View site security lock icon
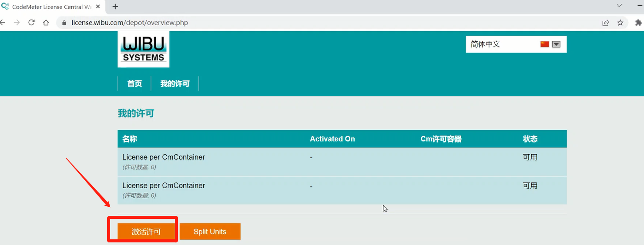This screenshot has height=245, width=644. pyautogui.click(x=64, y=23)
